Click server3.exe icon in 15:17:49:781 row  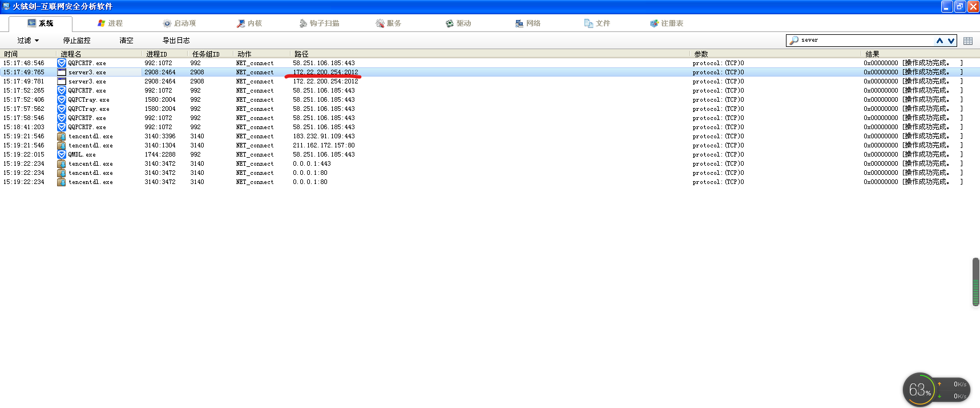pyautogui.click(x=62, y=81)
